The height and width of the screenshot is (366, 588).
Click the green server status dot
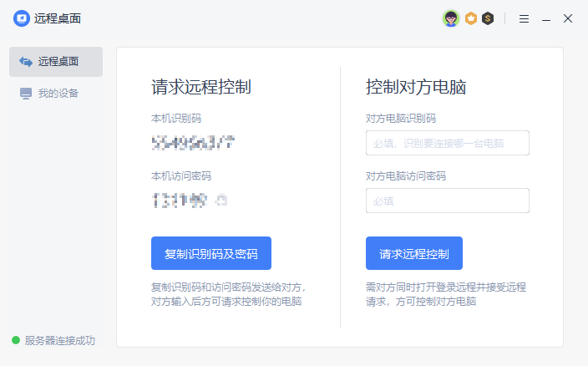click(x=16, y=340)
